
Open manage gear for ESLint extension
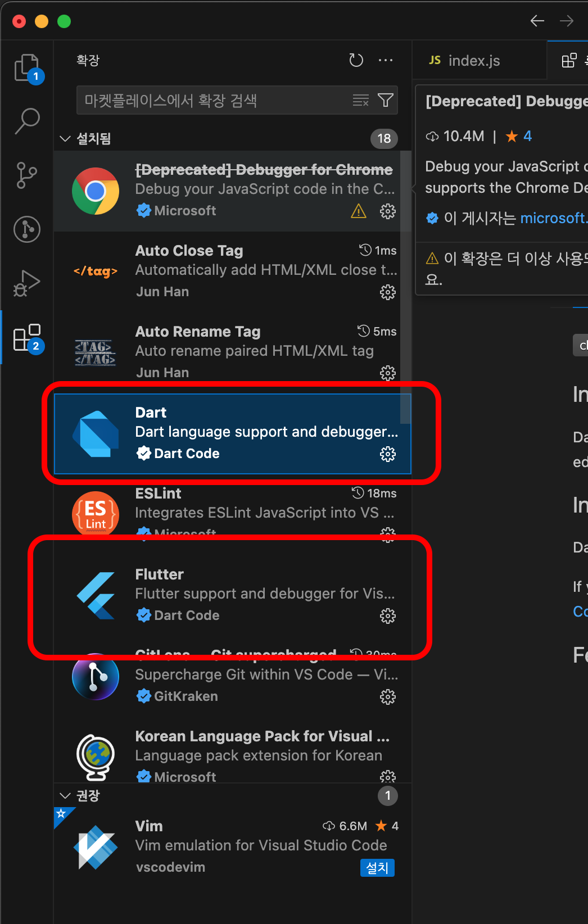[388, 534]
